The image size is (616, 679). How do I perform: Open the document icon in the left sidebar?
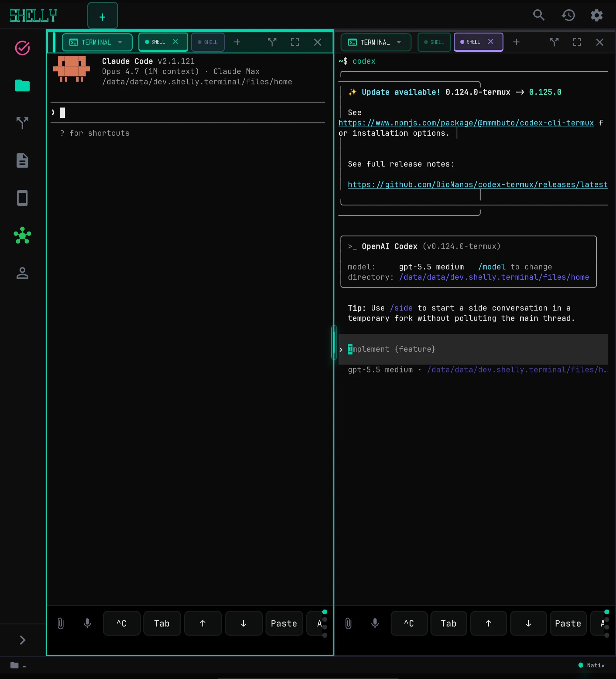point(23,160)
